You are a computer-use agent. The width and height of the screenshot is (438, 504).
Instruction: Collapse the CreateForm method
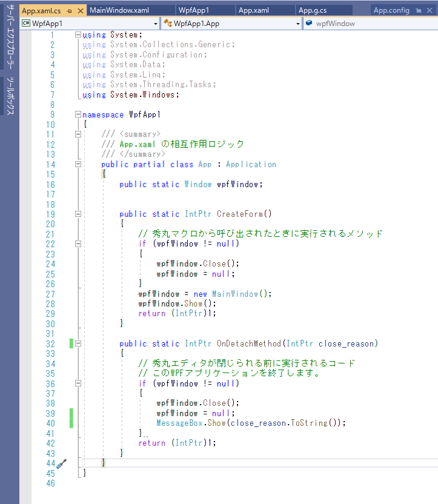point(78,214)
